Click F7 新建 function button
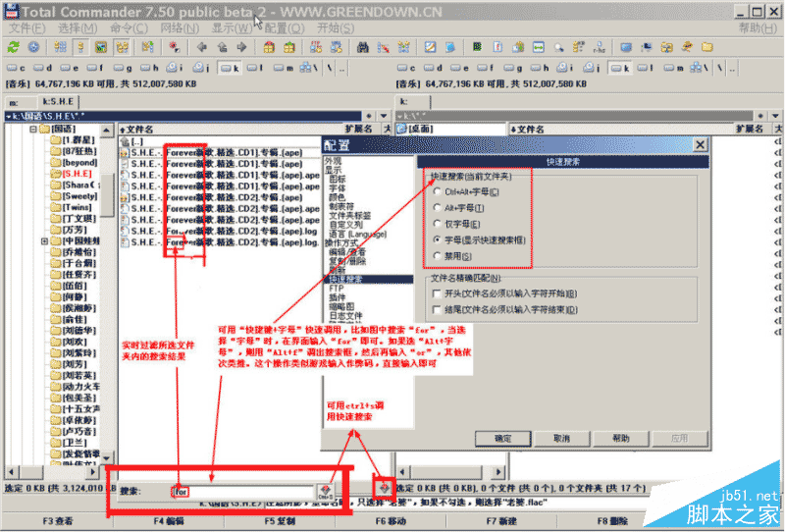The image size is (785, 532). point(501,521)
